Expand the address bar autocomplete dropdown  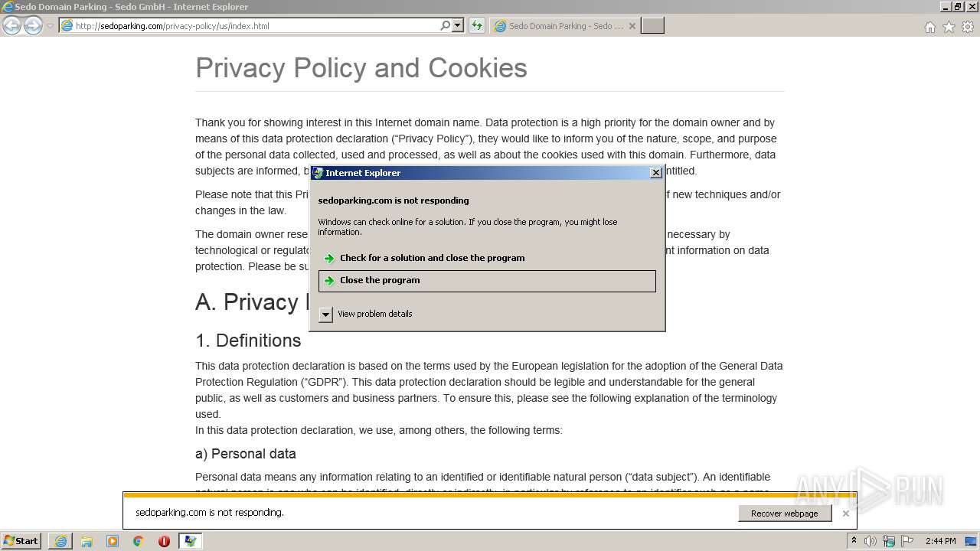tap(458, 26)
